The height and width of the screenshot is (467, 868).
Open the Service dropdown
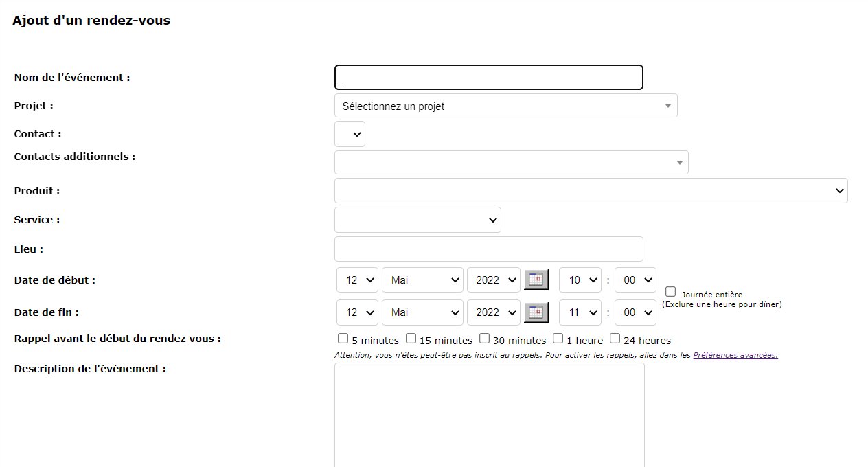pyautogui.click(x=418, y=220)
